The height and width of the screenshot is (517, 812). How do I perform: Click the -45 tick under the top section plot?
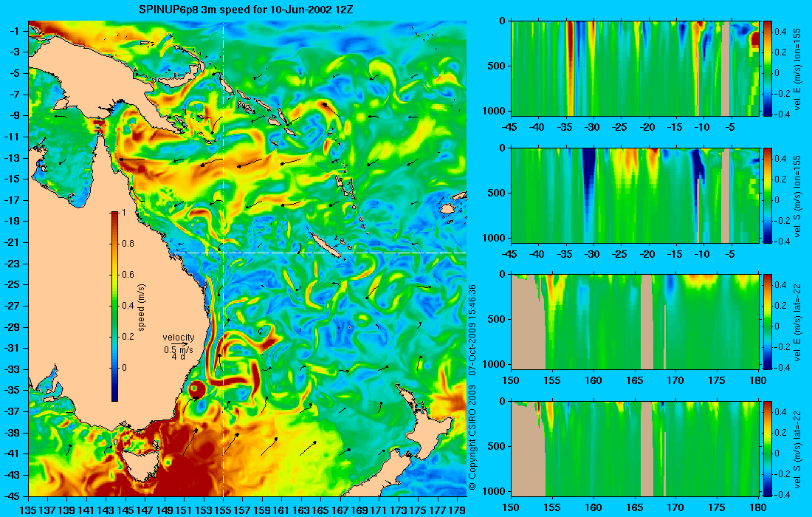tap(511, 126)
